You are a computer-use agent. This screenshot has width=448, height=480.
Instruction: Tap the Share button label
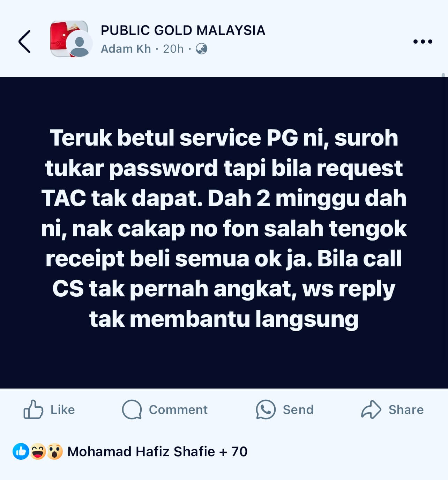(x=406, y=409)
